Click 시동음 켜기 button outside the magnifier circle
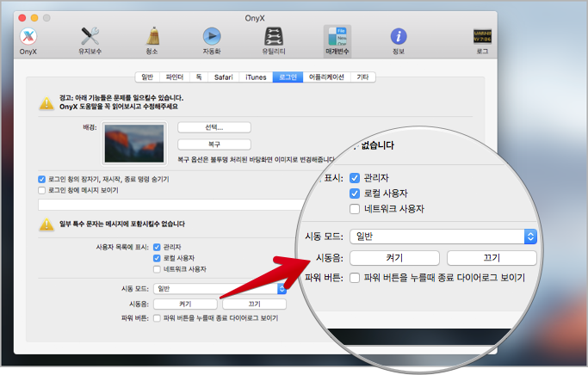588x375 pixels. click(185, 304)
